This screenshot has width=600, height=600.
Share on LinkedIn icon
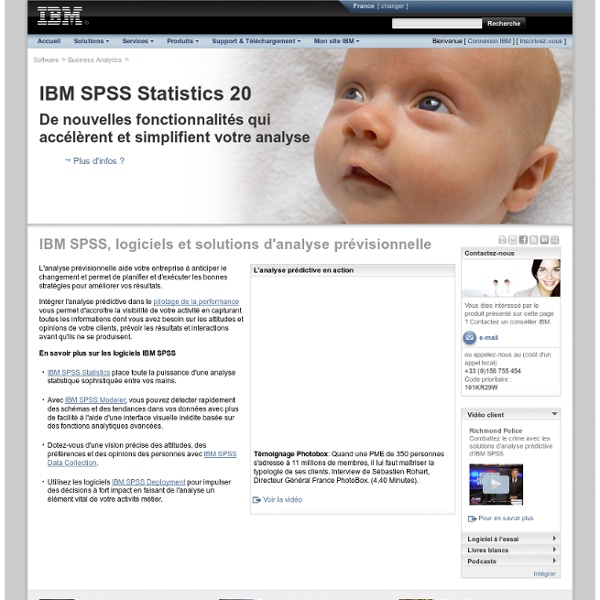click(x=544, y=240)
